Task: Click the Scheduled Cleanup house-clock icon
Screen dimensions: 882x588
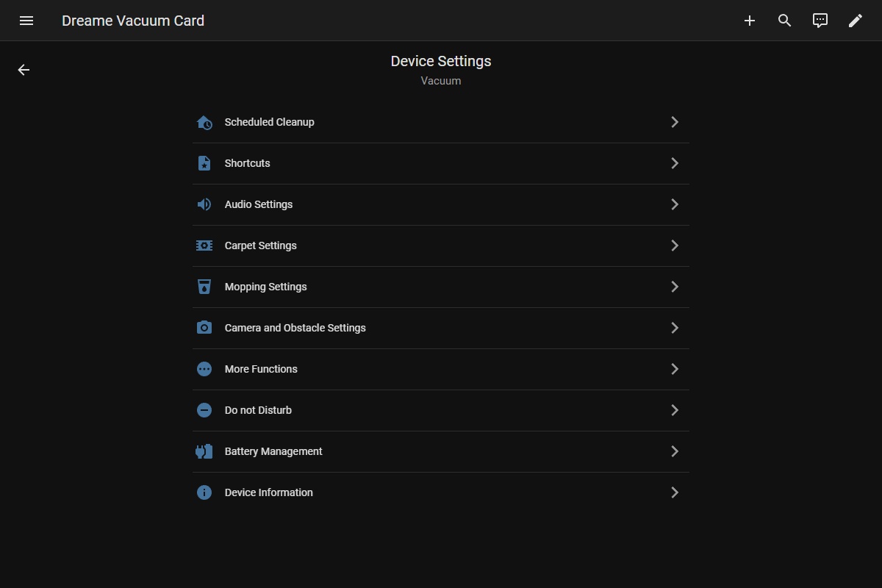Action: (x=204, y=122)
